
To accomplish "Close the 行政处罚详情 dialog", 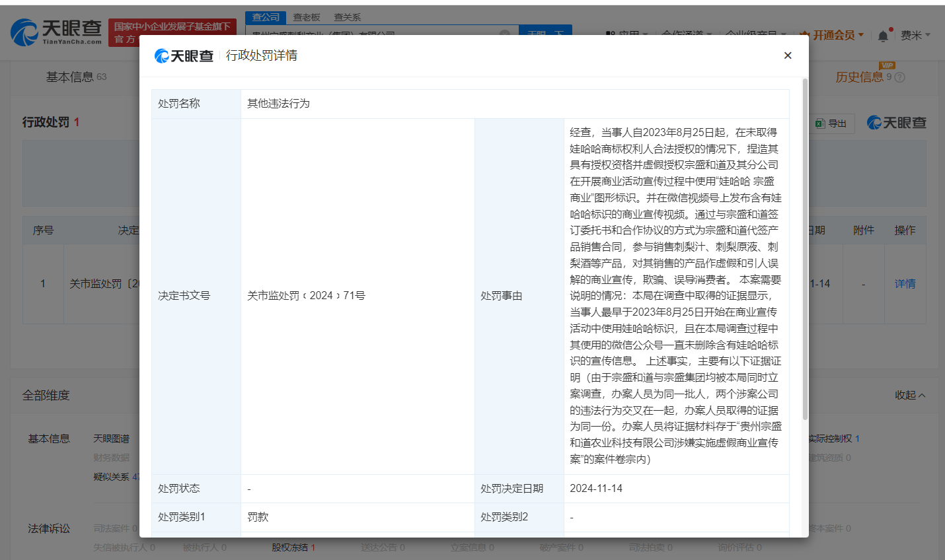I will tap(787, 55).
